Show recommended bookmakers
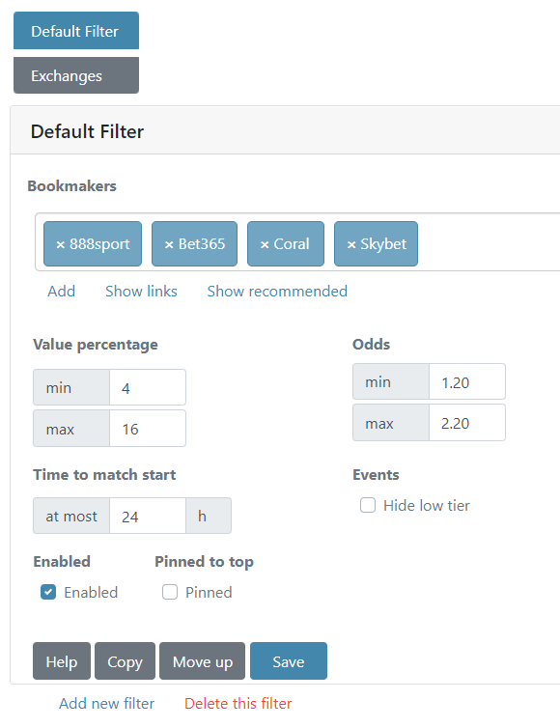This screenshot has height=728, width=560. coord(277,292)
